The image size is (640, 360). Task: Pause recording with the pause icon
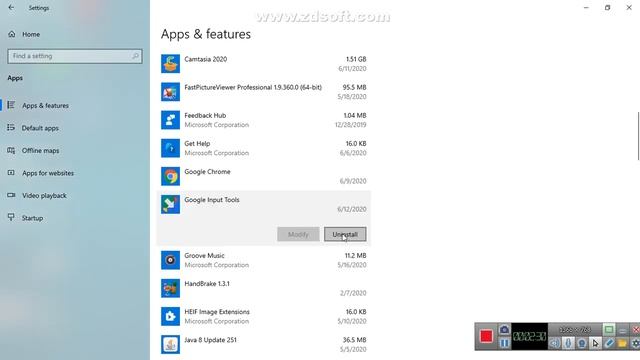point(504,343)
